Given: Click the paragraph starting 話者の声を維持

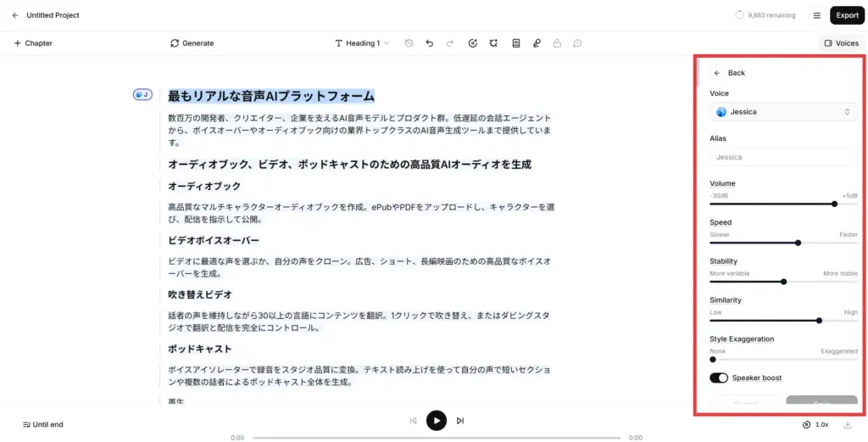Looking at the screenshot, I should [359, 322].
